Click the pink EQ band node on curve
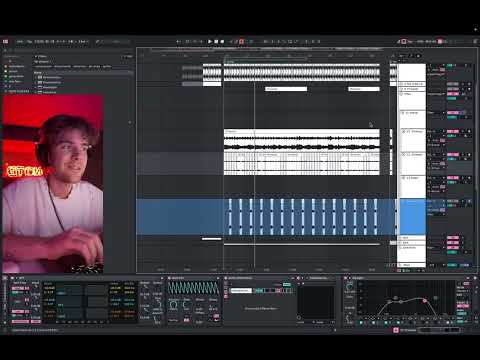This screenshot has width=480, height=360. coord(425,301)
